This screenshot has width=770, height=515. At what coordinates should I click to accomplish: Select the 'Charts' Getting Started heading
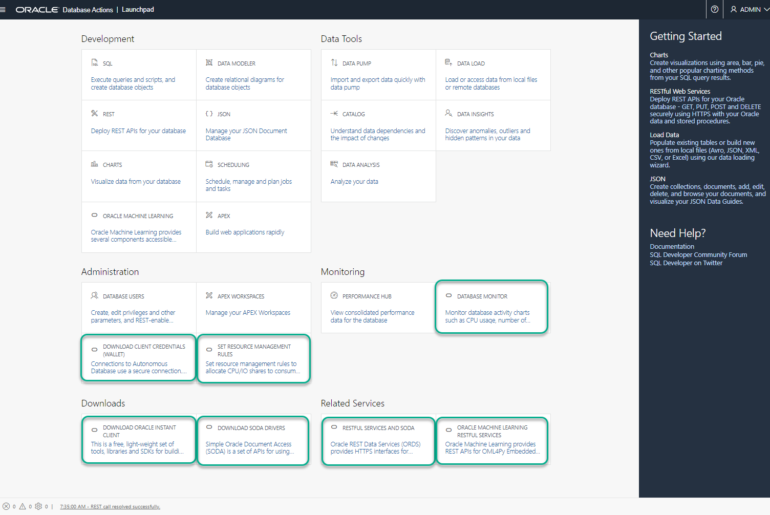pyautogui.click(x=659, y=55)
